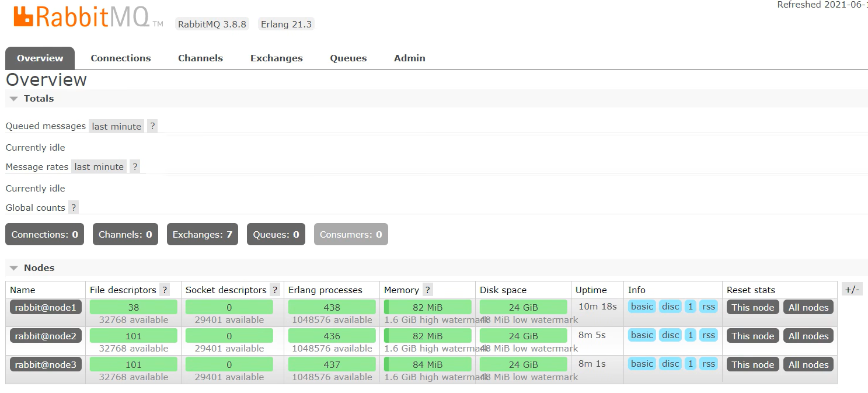Image resolution: width=868 pixels, height=393 pixels.
Task: Click the RabbitMQ 3.8.8 version label
Action: [x=212, y=24]
